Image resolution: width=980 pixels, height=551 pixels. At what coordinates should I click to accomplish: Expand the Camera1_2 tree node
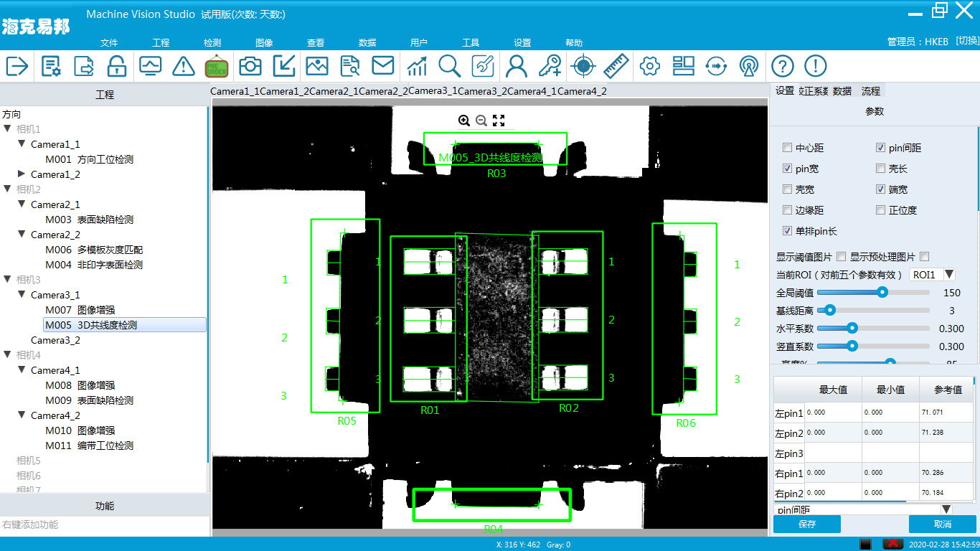pyautogui.click(x=22, y=174)
